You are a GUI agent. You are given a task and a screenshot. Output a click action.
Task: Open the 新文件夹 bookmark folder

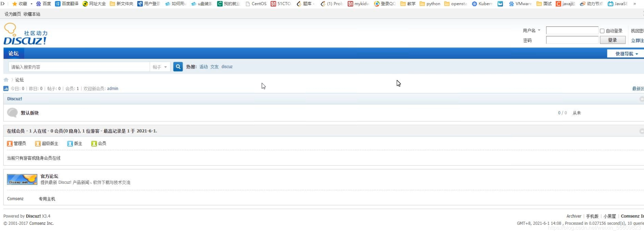click(x=112, y=4)
